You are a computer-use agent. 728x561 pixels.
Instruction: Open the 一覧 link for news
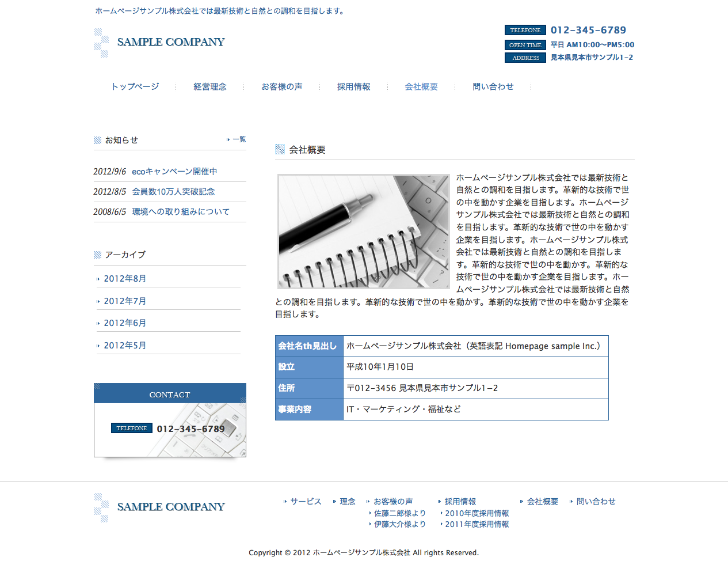click(x=239, y=139)
